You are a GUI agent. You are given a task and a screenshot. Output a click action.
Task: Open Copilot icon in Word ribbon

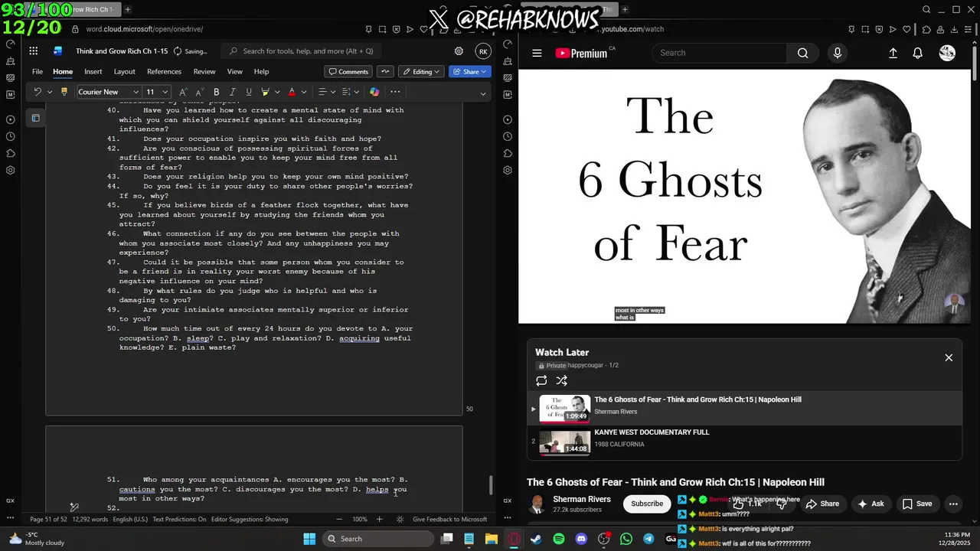click(x=374, y=92)
